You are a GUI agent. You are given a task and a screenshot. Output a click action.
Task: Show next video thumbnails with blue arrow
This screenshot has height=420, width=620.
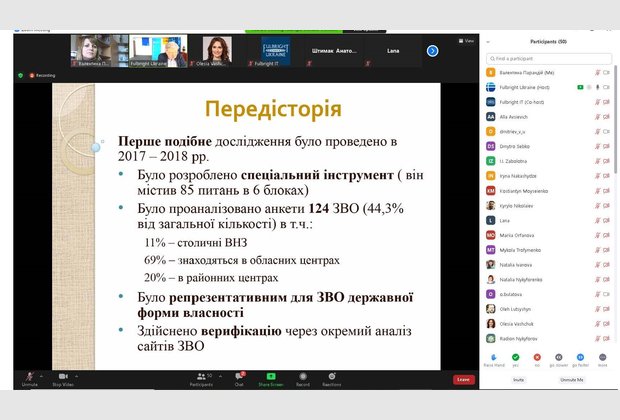click(x=433, y=51)
